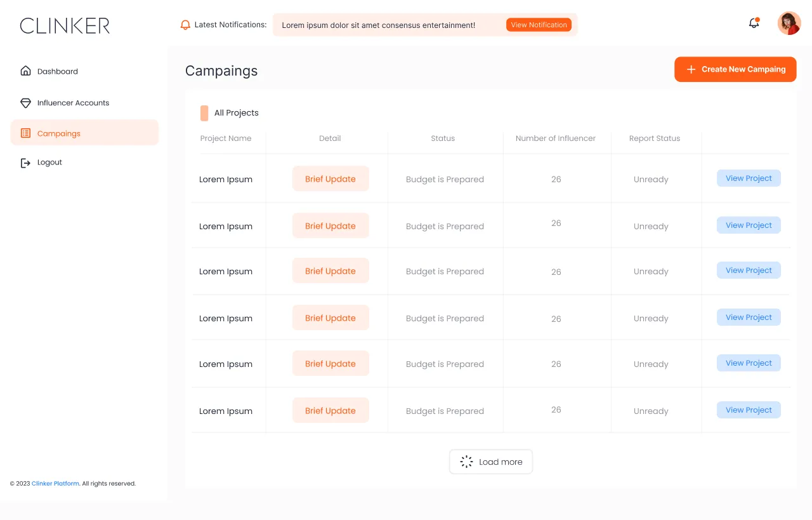The image size is (812, 520).
Task: Click View Project in the third row
Action: pyautogui.click(x=749, y=270)
